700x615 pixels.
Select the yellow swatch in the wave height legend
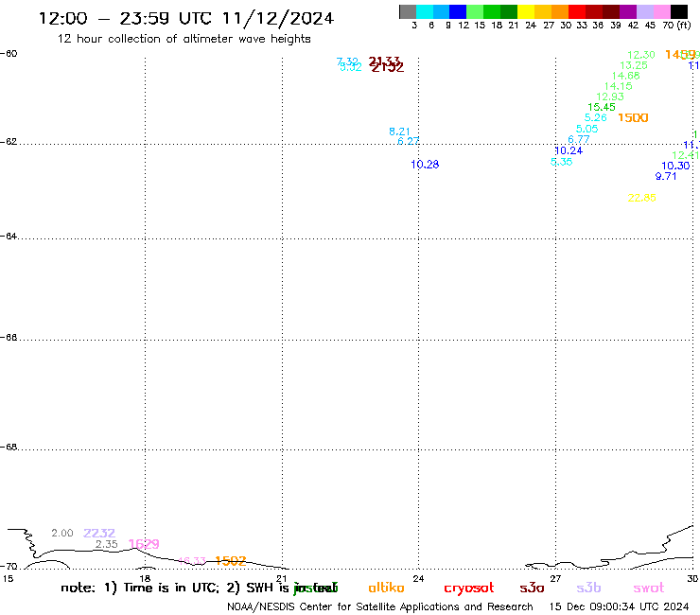(526, 11)
